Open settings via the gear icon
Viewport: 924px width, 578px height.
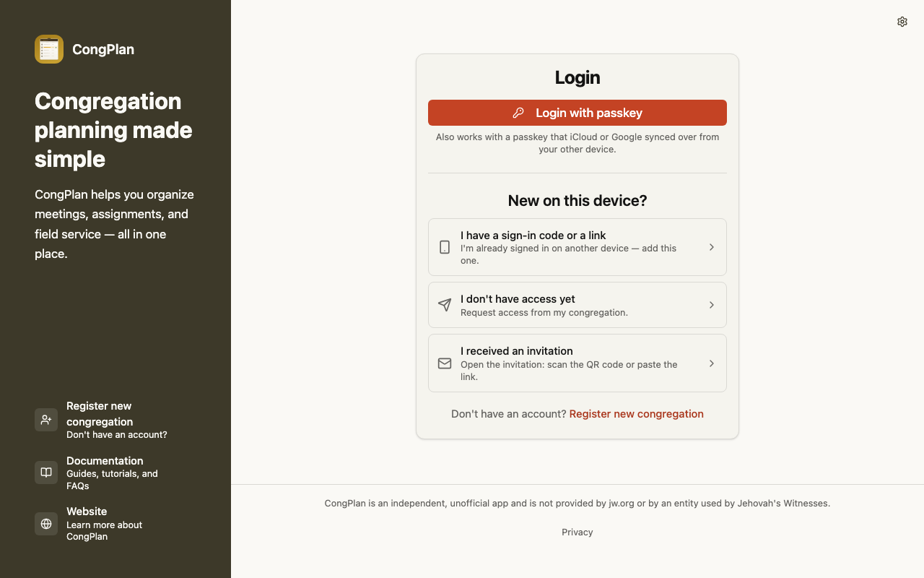click(x=902, y=22)
